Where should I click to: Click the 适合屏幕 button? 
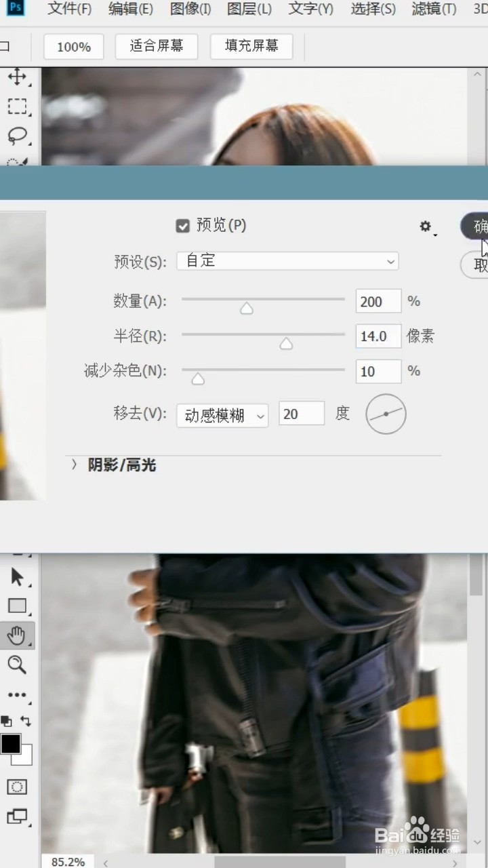(157, 46)
